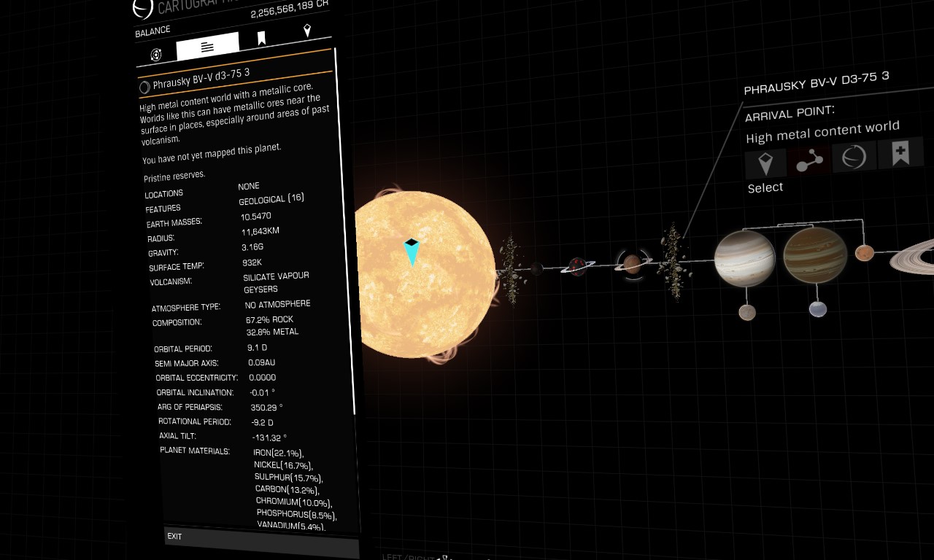
Task: Click the ARRIVAL POINT label
Action: 790,113
